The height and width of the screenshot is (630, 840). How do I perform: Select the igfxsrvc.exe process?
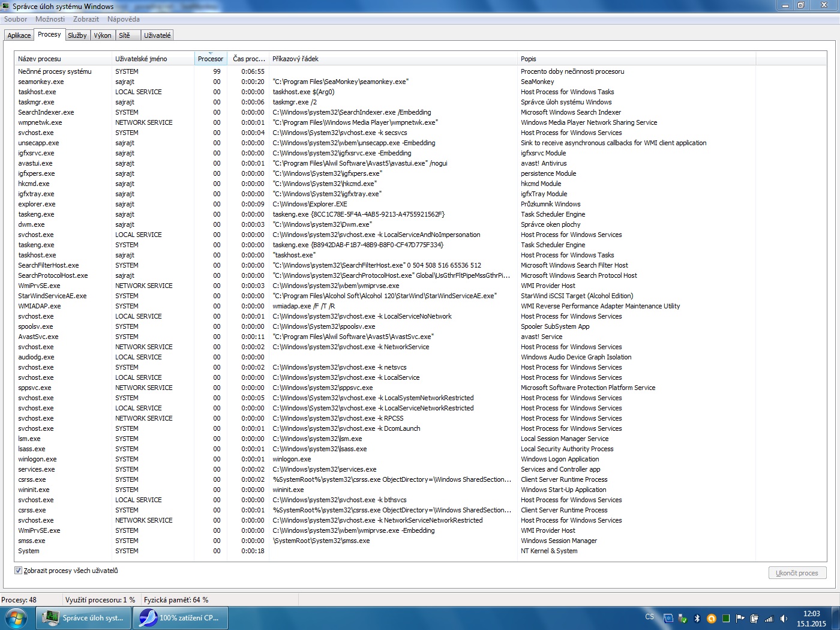click(x=420, y=153)
